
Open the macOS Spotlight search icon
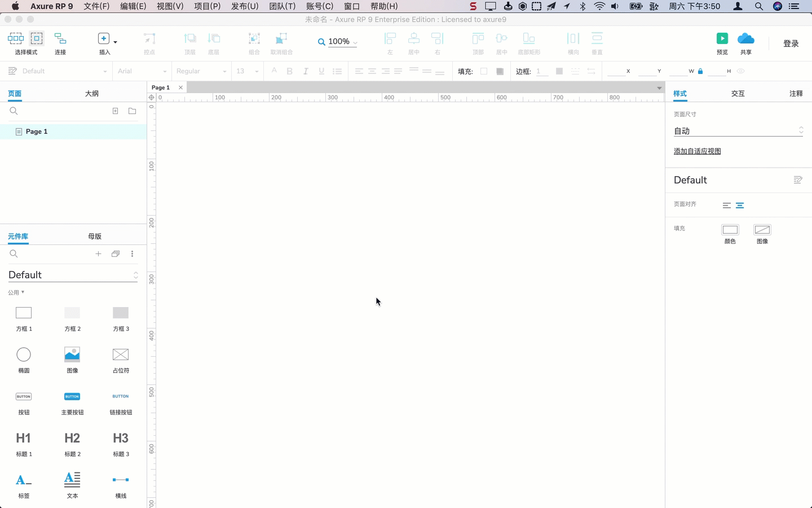759,6
